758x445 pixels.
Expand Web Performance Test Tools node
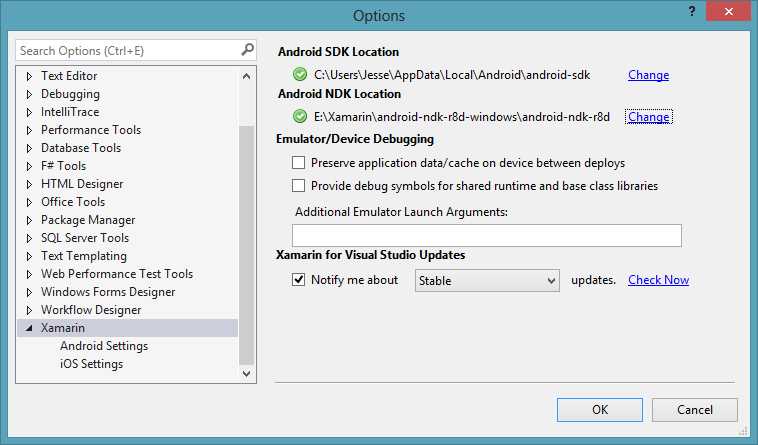29,274
